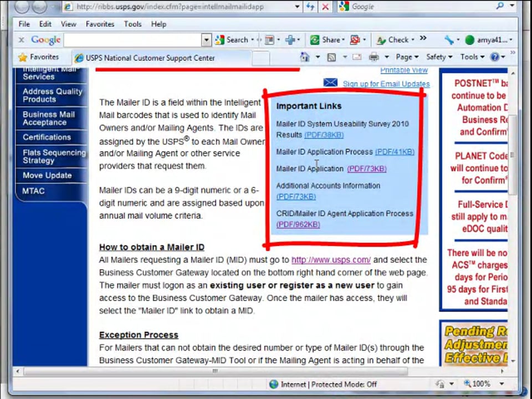Screen dimensions: 532x399
Task: Click the red Stop loading icon
Action: [x=325, y=7]
